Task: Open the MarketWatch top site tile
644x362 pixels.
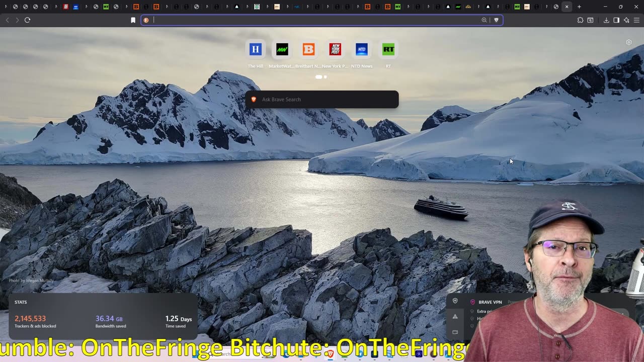Action: click(282, 49)
